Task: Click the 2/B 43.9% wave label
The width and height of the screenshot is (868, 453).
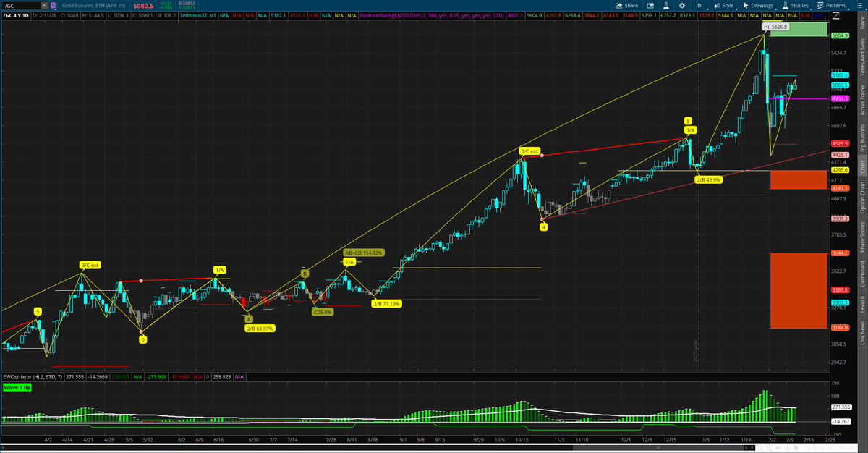Action: tap(708, 179)
